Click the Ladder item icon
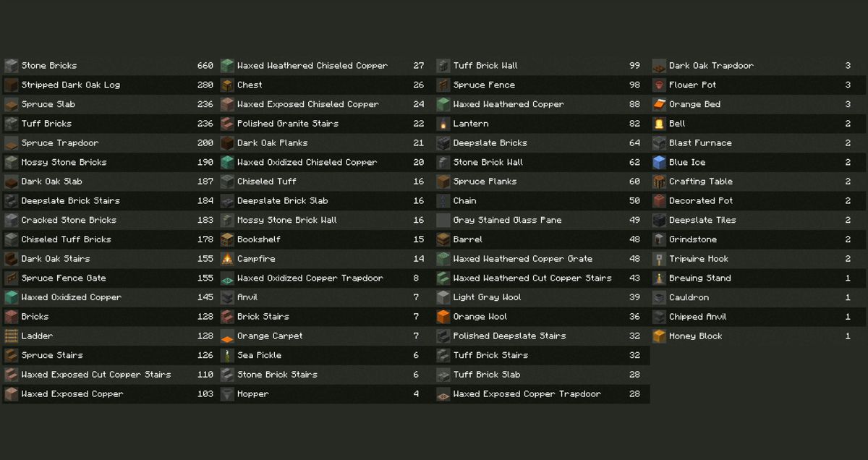 pyautogui.click(x=11, y=336)
